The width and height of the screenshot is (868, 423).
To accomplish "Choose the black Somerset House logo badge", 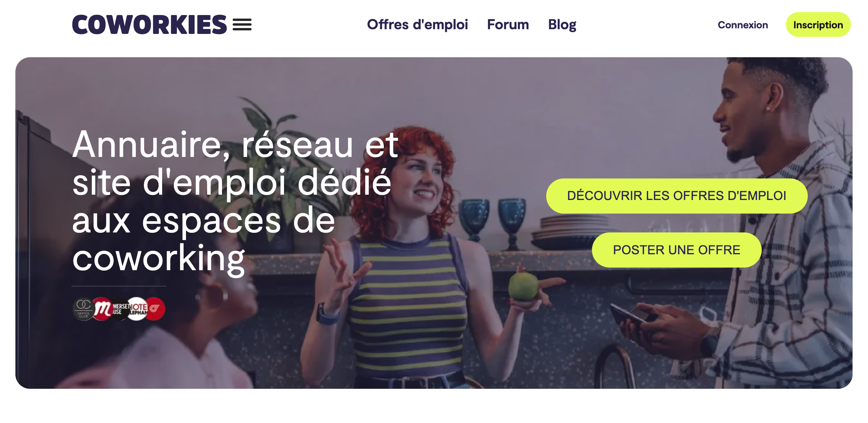I will pyautogui.click(x=119, y=309).
